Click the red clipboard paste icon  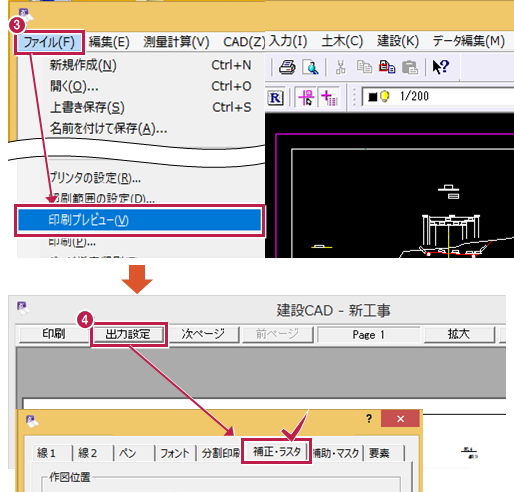(387, 67)
